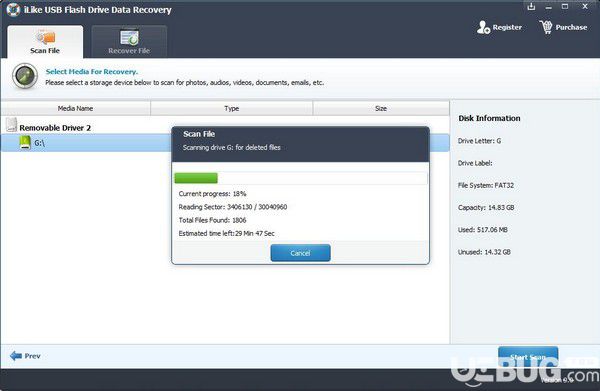This screenshot has width=600, height=391.
Task: Click the Purchase cart icon
Action: click(546, 27)
